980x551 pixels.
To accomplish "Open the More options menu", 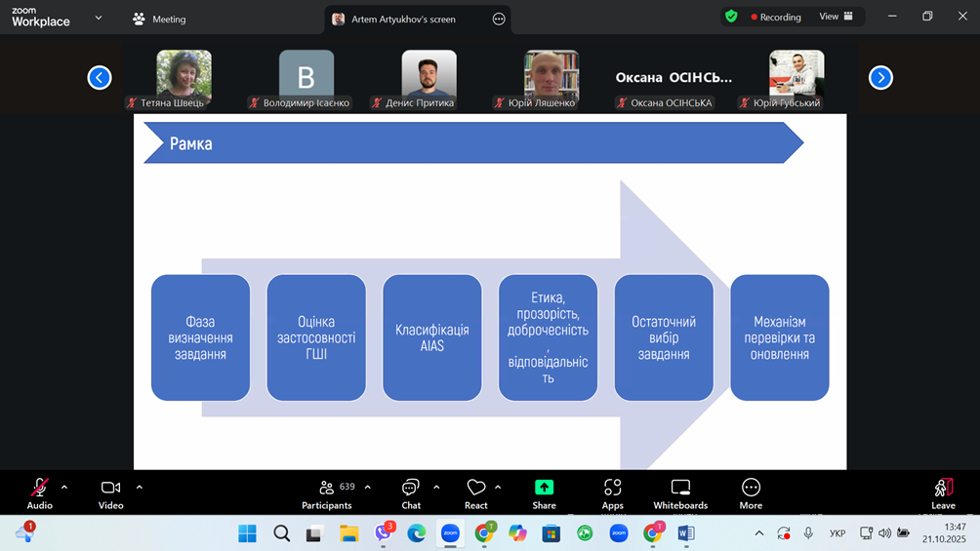I will click(751, 493).
